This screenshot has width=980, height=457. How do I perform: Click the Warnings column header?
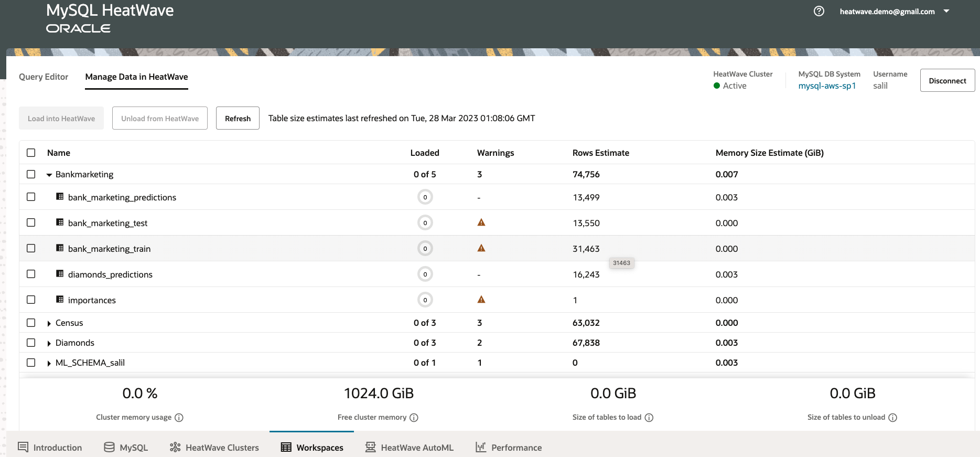pos(496,153)
